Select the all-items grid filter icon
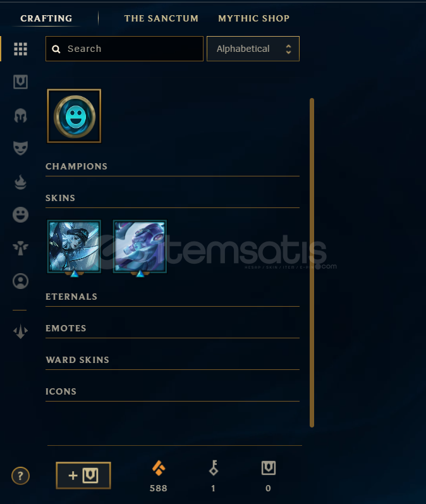This screenshot has width=426, height=504. click(20, 49)
